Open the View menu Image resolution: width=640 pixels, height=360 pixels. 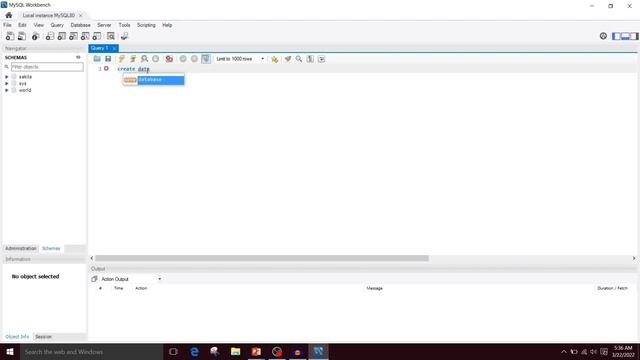click(39, 25)
